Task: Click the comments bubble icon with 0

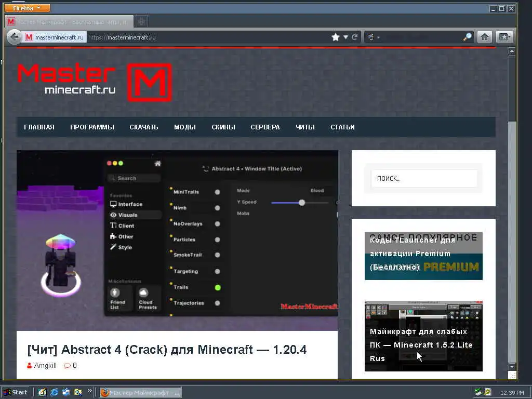Action: (x=67, y=365)
